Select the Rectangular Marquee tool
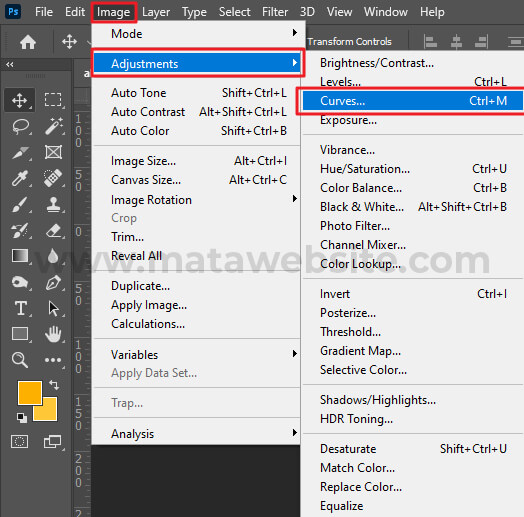Screen dimensions: 524x517 53,100
